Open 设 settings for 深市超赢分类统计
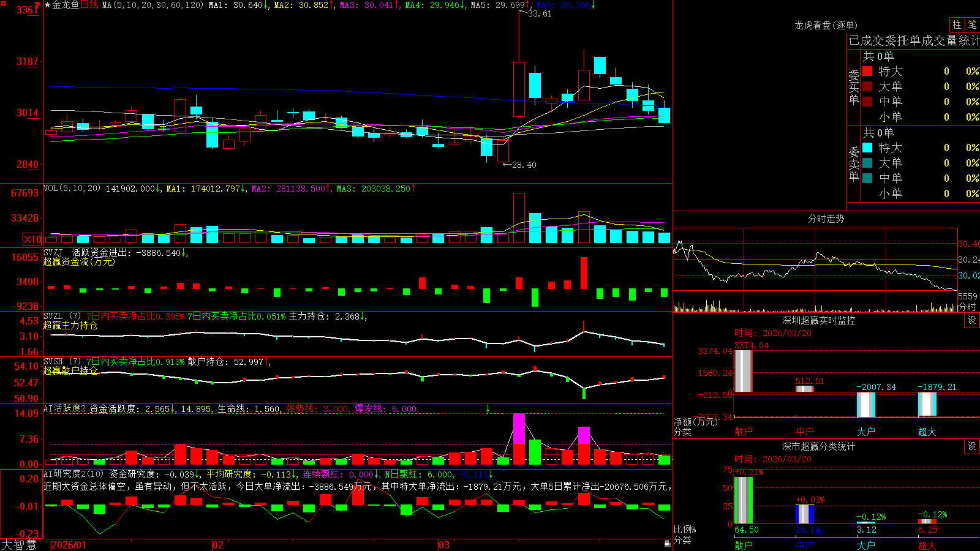Viewport: 980px width, 551px height. click(972, 446)
